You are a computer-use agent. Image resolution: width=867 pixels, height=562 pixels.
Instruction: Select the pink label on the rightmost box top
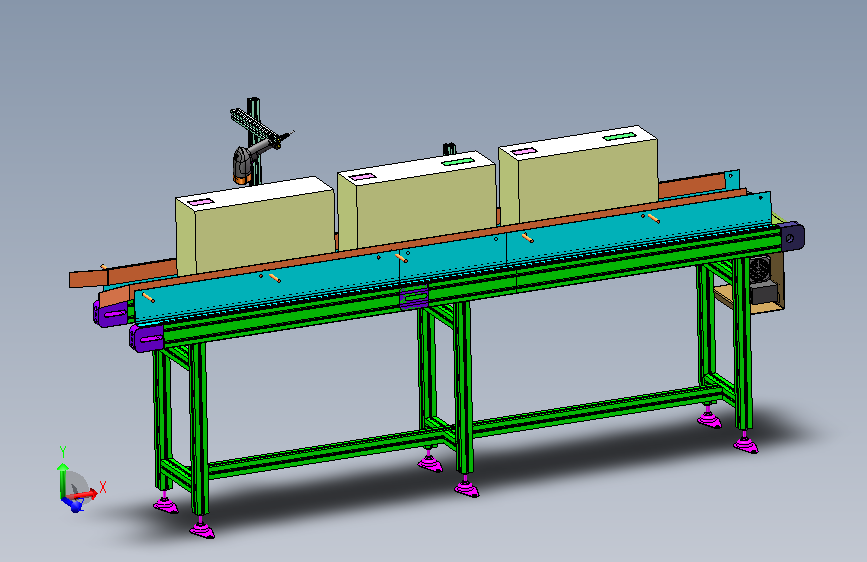524,150
